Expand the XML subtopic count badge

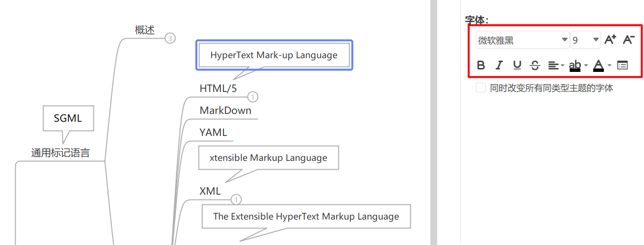(x=236, y=200)
